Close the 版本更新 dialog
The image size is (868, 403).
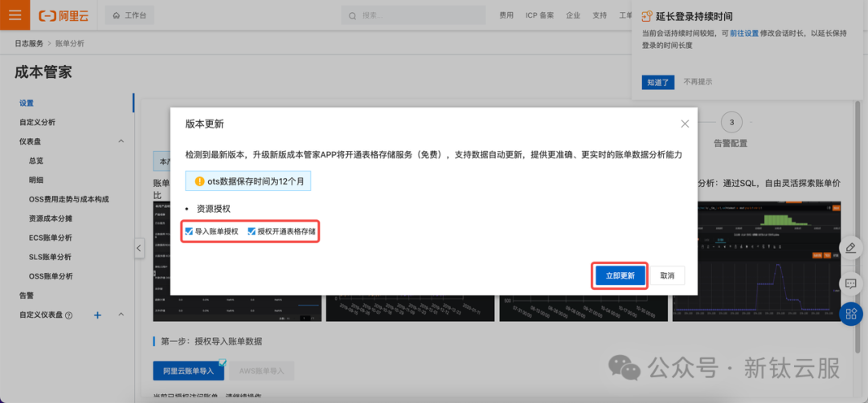[x=685, y=124]
